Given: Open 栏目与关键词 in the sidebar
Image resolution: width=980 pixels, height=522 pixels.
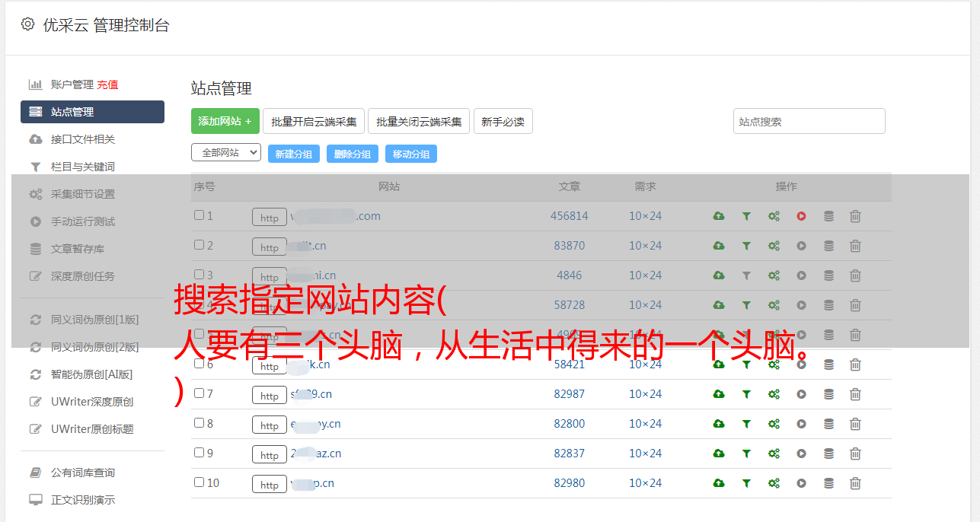Looking at the screenshot, I should click(x=83, y=167).
